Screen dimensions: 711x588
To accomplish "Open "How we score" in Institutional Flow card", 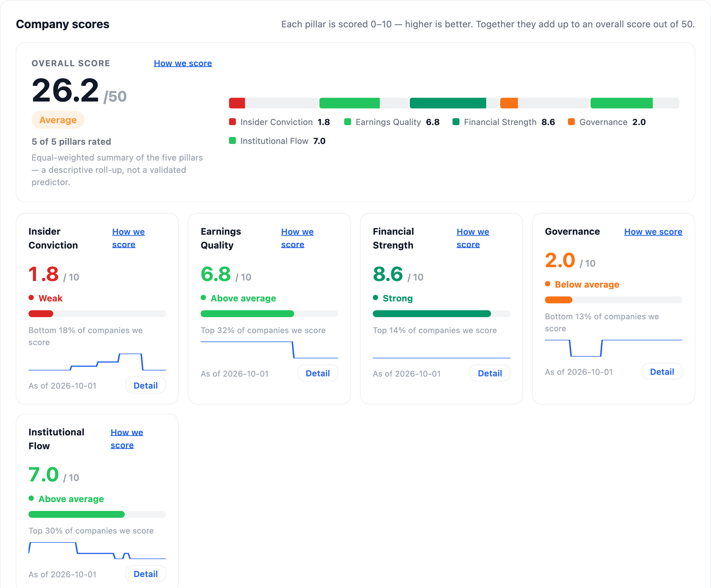I will click(126, 439).
